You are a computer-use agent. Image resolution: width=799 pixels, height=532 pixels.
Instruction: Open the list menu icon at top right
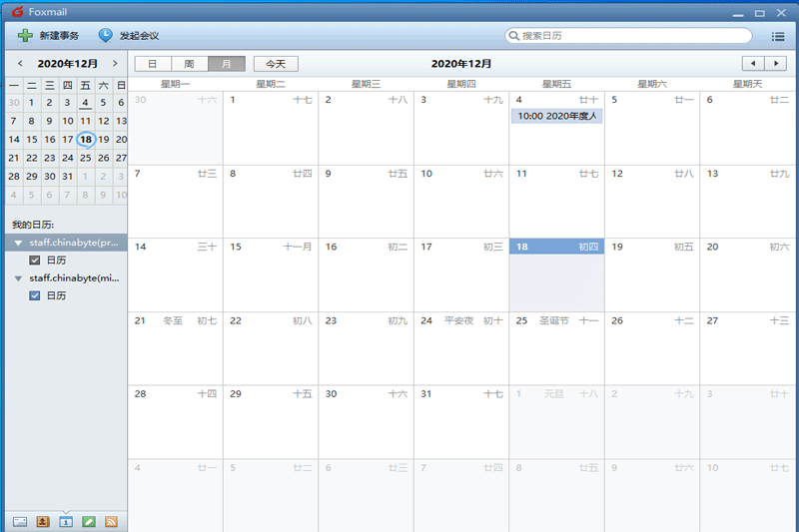[x=778, y=37]
